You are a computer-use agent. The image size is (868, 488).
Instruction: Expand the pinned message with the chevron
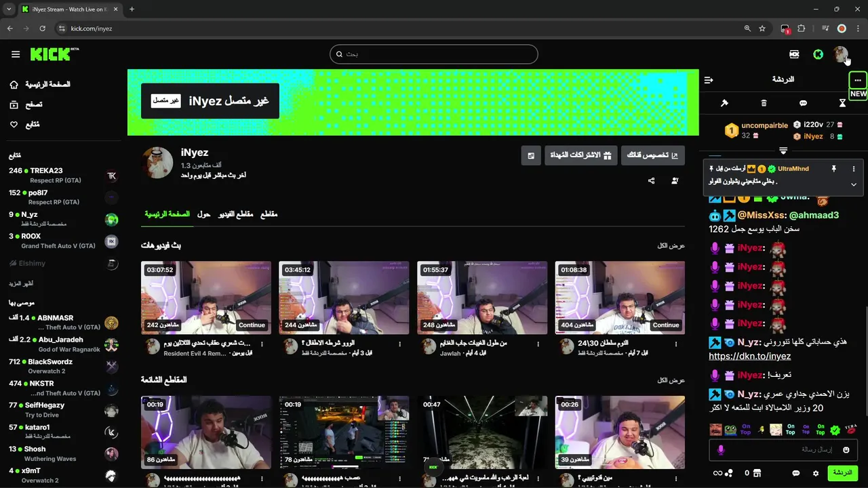coord(854,184)
